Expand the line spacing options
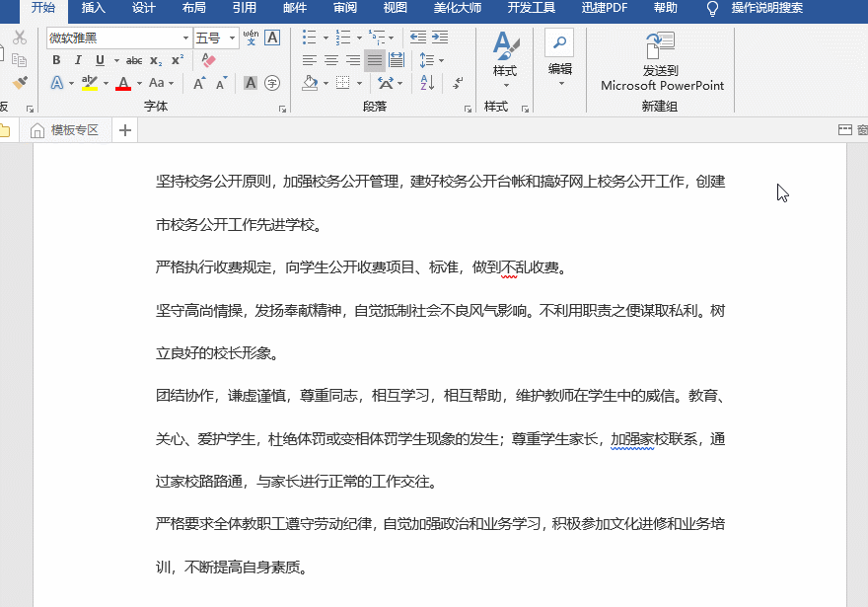 [441, 60]
